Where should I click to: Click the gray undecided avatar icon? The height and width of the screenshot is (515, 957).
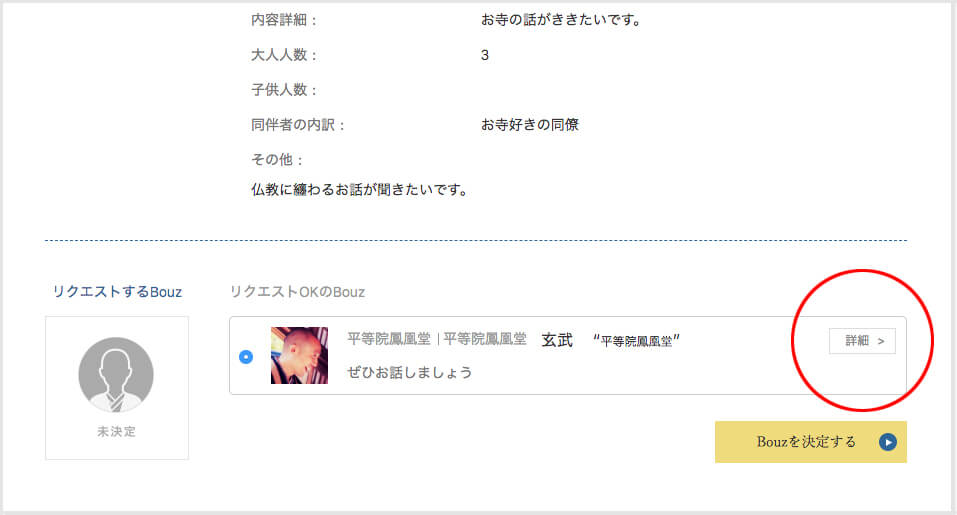116,375
